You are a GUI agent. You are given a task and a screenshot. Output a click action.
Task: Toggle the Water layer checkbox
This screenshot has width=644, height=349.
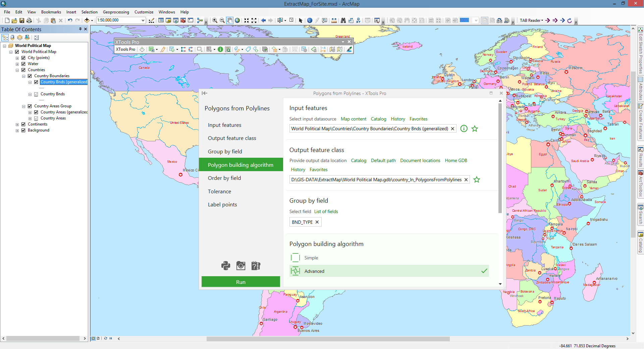[23, 64]
